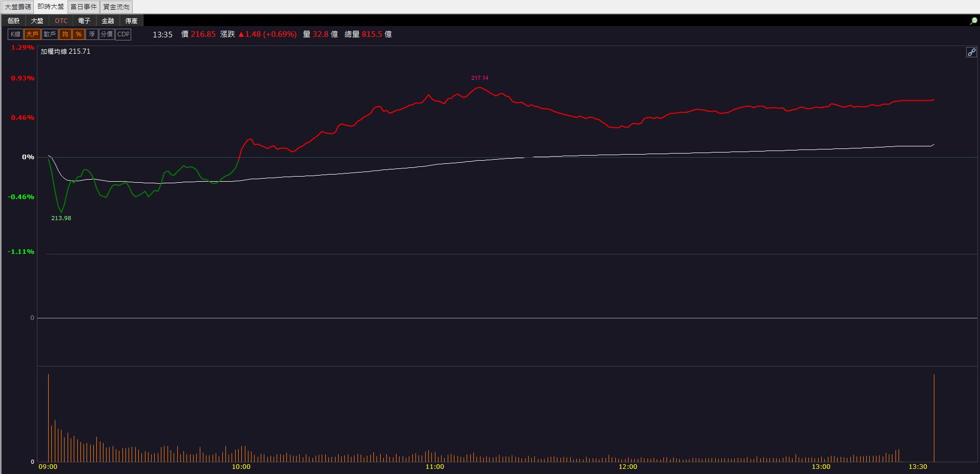Show the 分價 price distribution view

pyautogui.click(x=107, y=34)
